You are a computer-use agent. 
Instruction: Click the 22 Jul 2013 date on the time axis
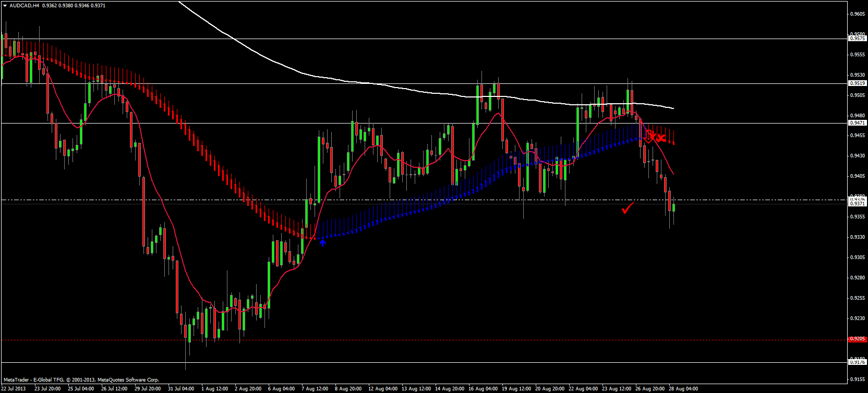point(13,389)
